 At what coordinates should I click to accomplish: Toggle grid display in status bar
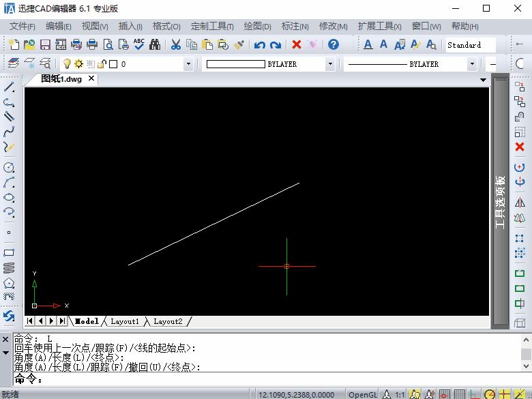point(460,394)
